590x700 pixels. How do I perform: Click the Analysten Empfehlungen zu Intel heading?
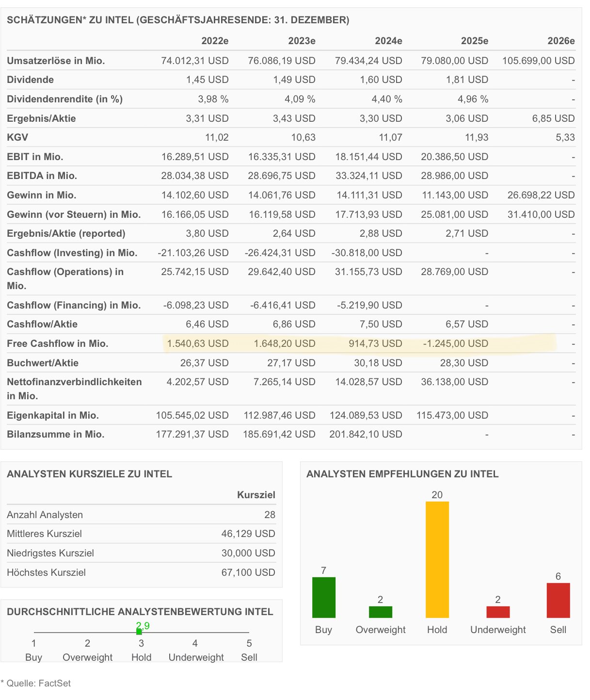click(402, 474)
